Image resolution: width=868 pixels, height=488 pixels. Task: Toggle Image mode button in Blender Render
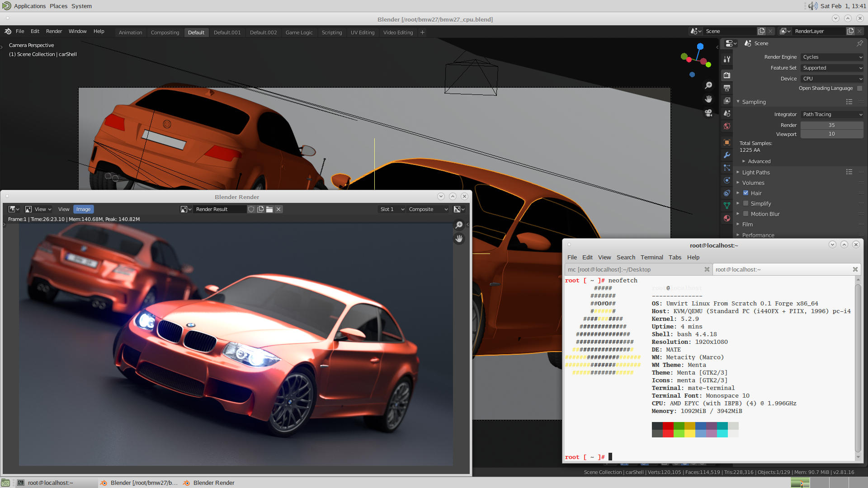[83, 209]
